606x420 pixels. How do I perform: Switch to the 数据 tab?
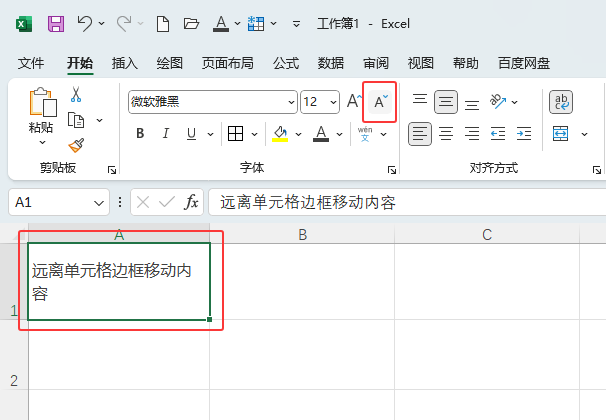[331, 63]
